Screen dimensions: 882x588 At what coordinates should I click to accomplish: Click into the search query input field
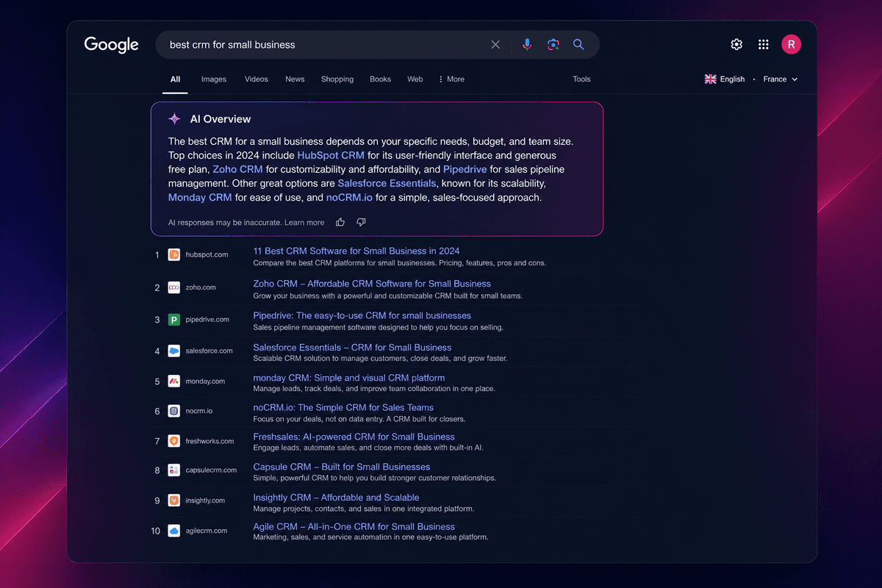(323, 45)
